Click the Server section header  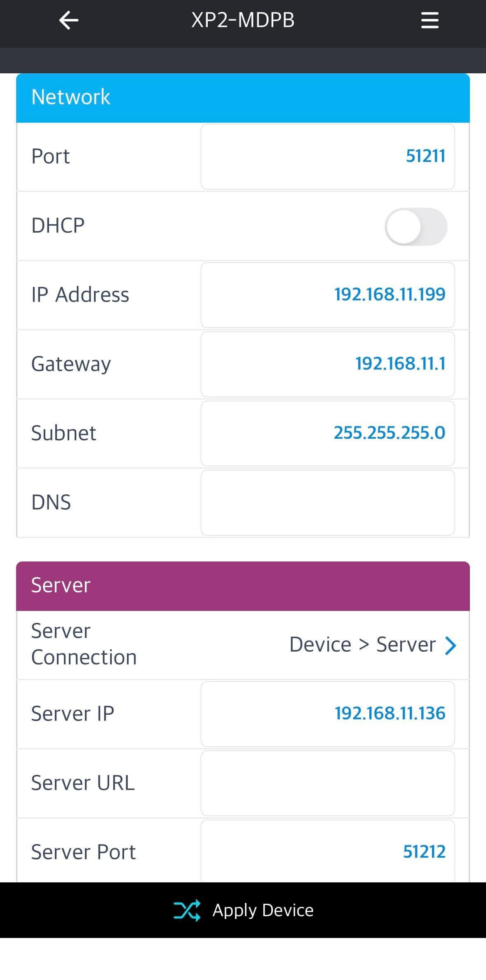[x=243, y=586]
